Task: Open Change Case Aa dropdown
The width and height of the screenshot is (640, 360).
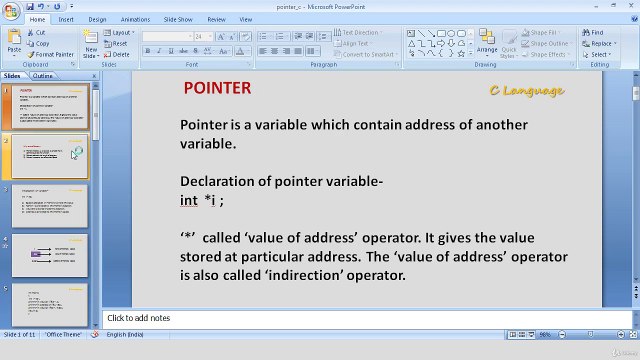Action: coord(224,51)
